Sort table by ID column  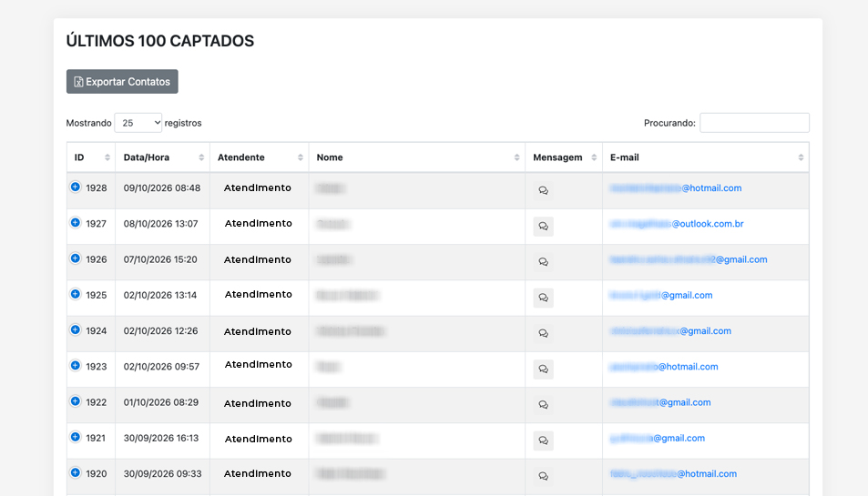coord(91,157)
